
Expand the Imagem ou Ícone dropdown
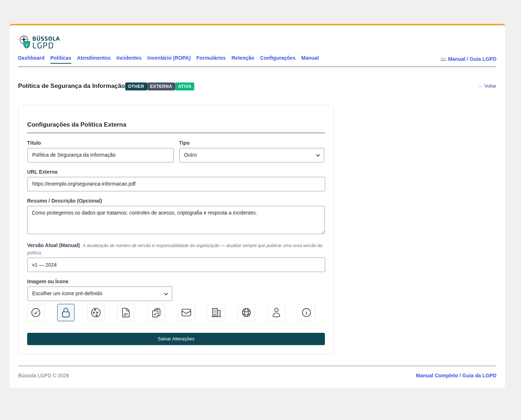pos(100,294)
